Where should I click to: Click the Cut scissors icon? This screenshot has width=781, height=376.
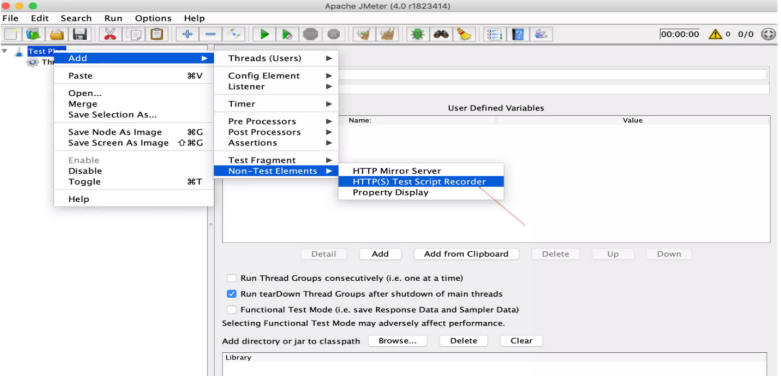point(110,34)
